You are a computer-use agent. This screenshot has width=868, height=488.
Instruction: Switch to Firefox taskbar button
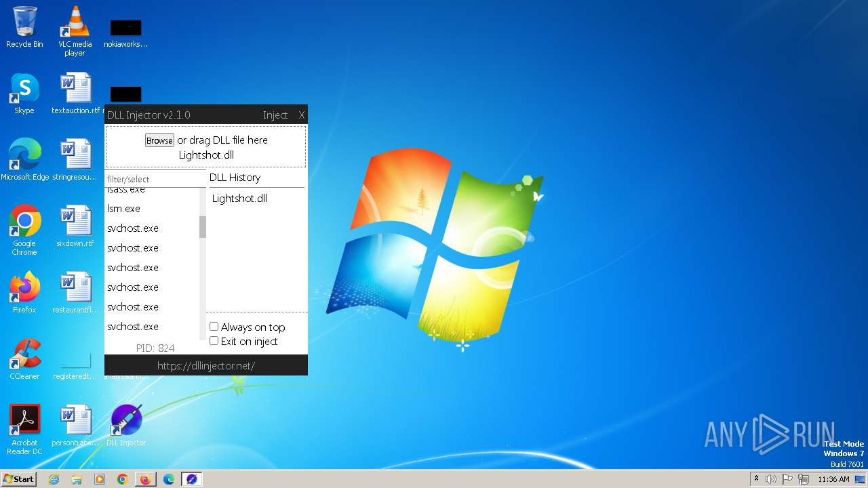click(x=146, y=479)
